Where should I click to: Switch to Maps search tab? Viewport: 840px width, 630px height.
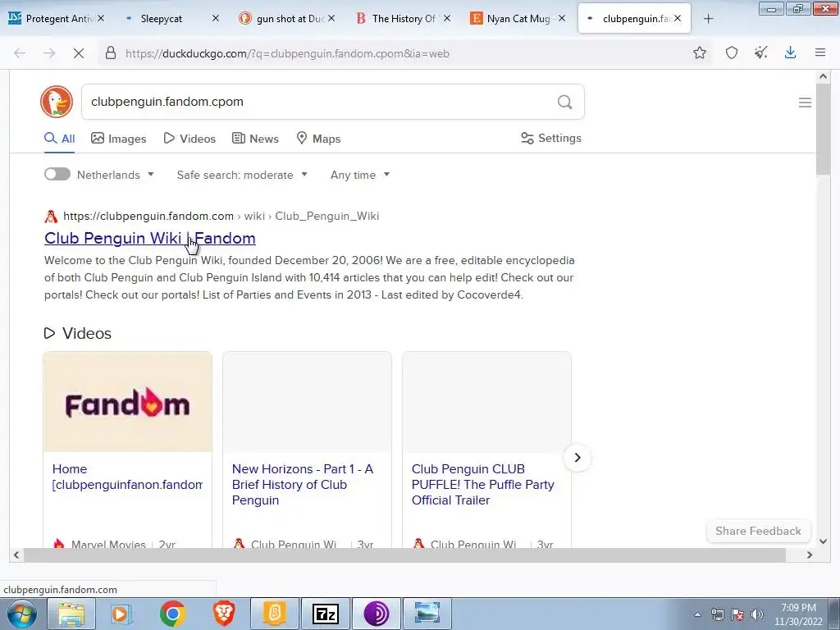point(319,139)
